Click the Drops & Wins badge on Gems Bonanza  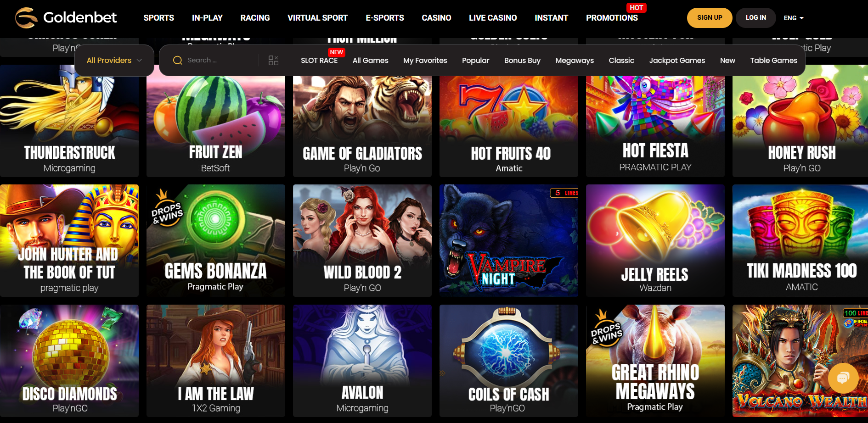click(x=167, y=208)
